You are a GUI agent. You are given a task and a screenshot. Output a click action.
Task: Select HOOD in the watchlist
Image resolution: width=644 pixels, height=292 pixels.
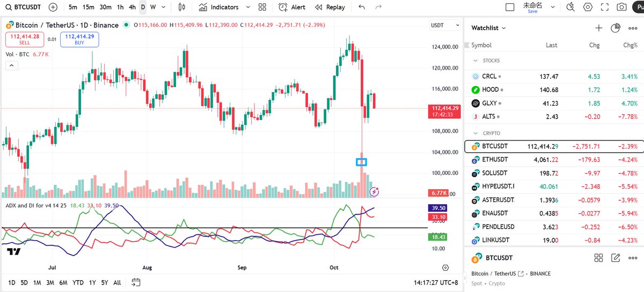(553, 89)
